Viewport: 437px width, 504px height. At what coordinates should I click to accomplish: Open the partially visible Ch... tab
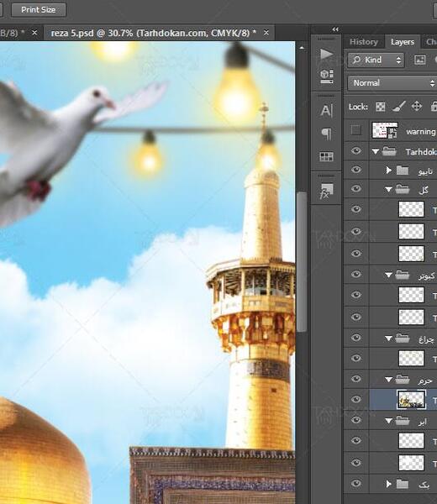(430, 42)
